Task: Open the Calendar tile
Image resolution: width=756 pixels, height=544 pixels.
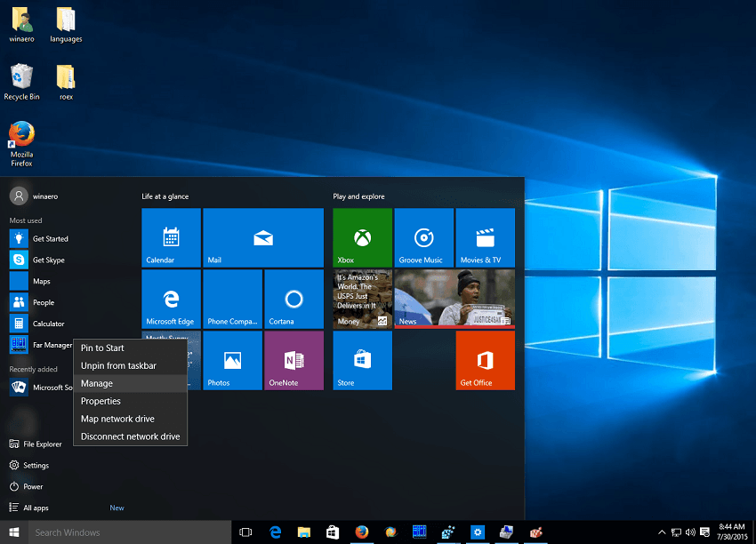Action: coord(171,237)
